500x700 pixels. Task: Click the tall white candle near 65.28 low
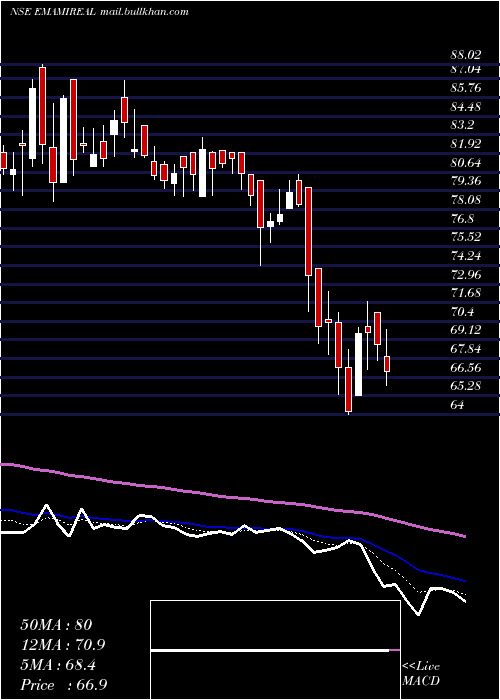(358, 364)
